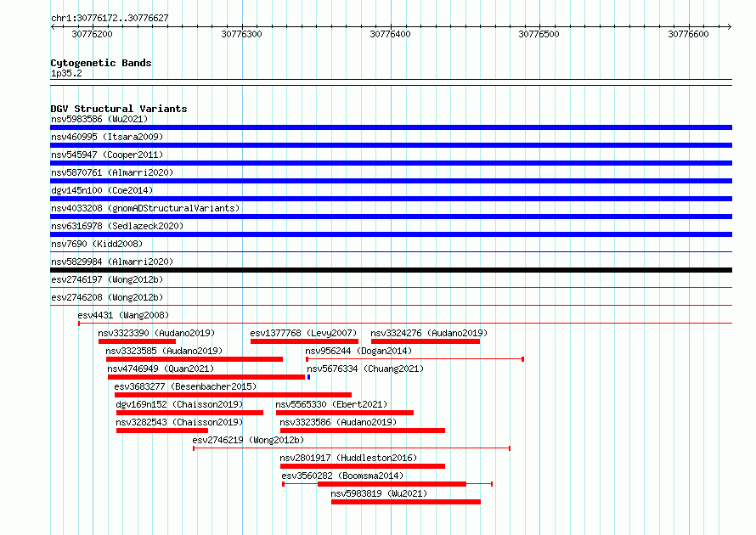The width and height of the screenshot is (756, 535).
Task: Click ruler position 30776500
Action: 539,34
